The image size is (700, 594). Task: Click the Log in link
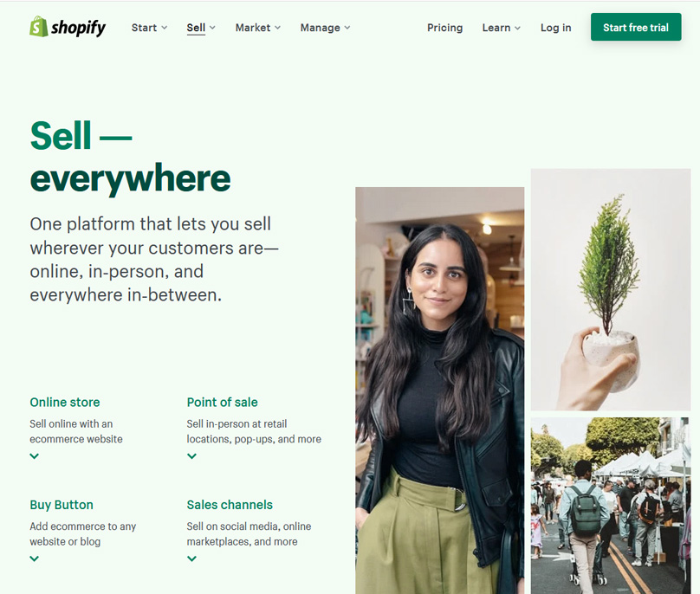coord(556,28)
